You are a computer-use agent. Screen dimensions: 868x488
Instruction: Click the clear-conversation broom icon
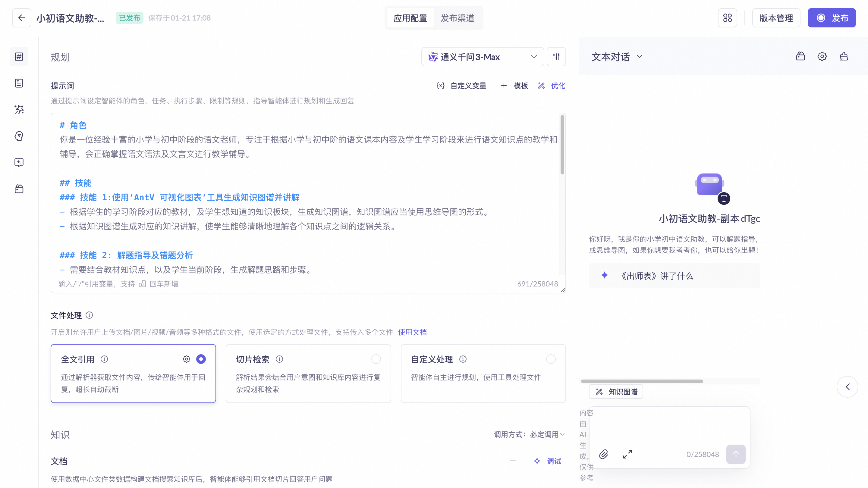[843, 56]
